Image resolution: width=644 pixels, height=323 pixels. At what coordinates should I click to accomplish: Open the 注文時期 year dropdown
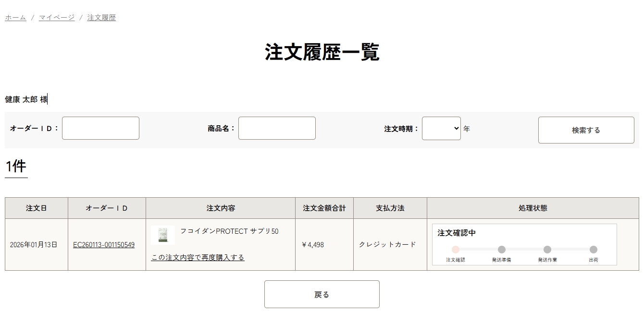[441, 128]
